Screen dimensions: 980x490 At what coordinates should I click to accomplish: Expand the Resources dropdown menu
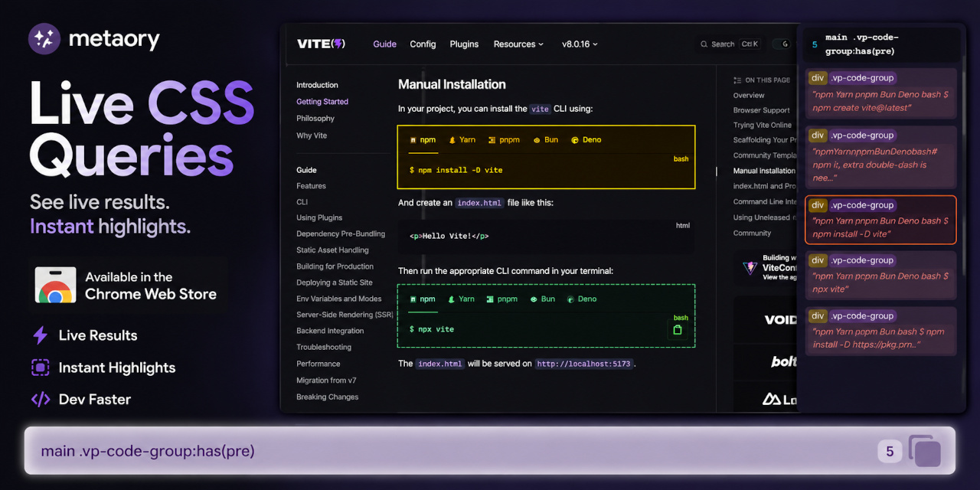518,44
